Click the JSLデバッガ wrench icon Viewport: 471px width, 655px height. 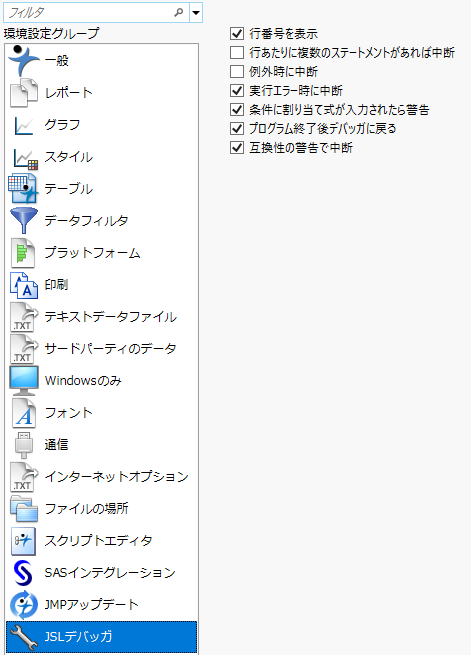tap(24, 637)
